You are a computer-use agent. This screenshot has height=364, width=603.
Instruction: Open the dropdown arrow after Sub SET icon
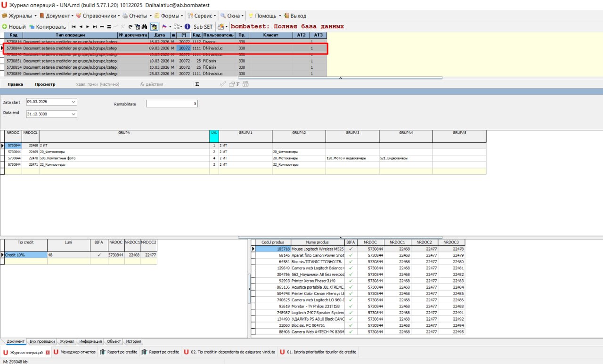227,27
